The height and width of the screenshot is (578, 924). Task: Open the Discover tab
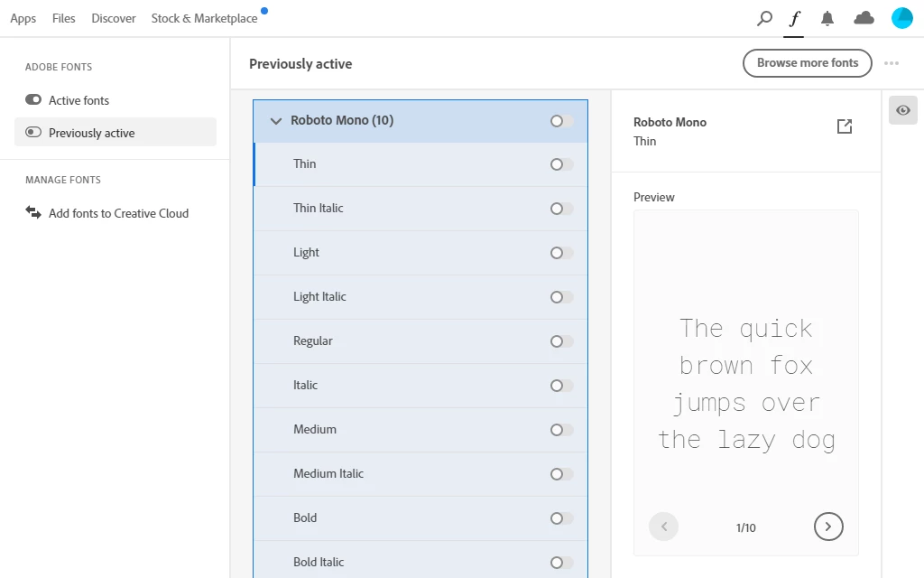[113, 18]
